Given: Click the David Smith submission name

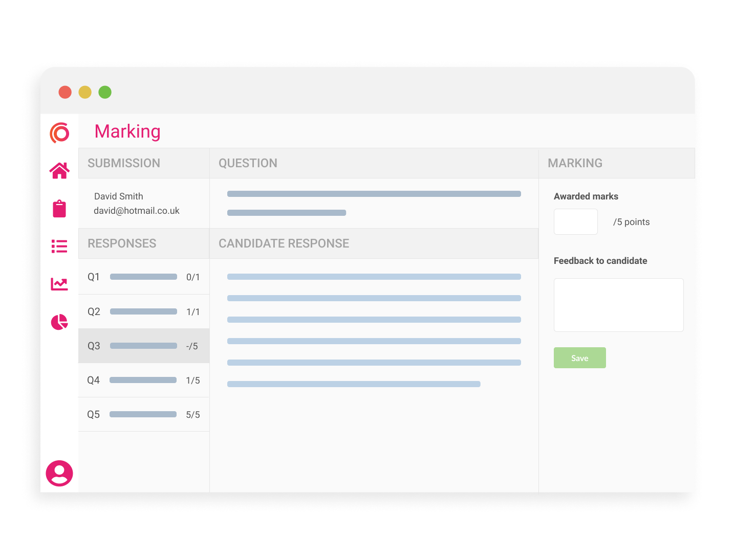Looking at the screenshot, I should coord(119,196).
